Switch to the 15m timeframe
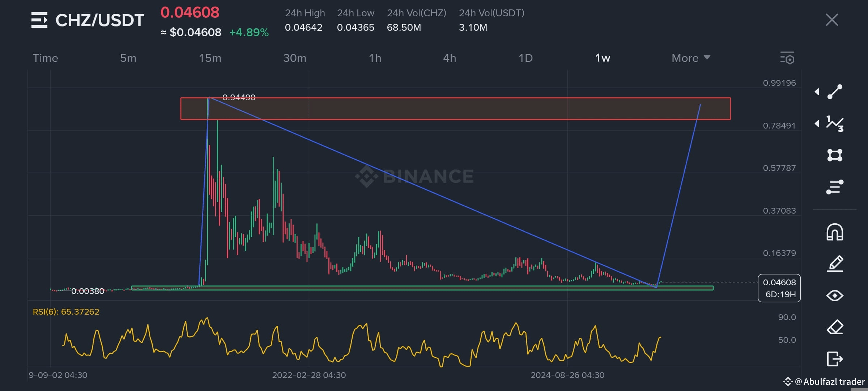 pyautogui.click(x=210, y=58)
